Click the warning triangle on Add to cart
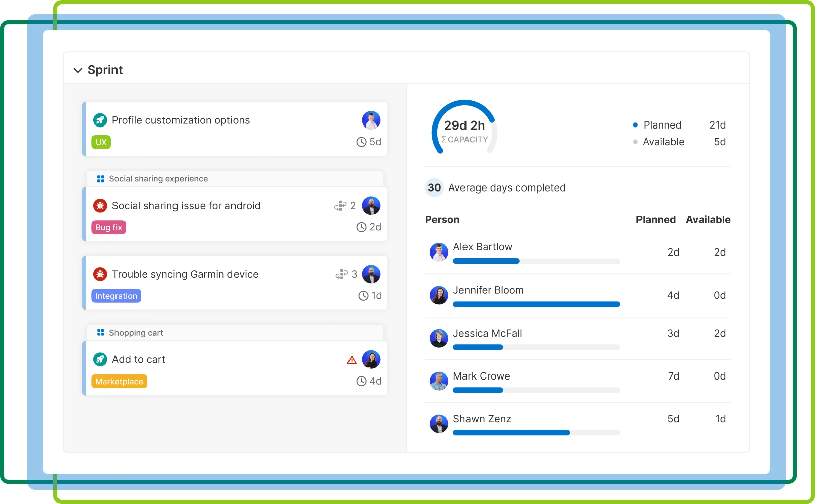 [x=351, y=359]
